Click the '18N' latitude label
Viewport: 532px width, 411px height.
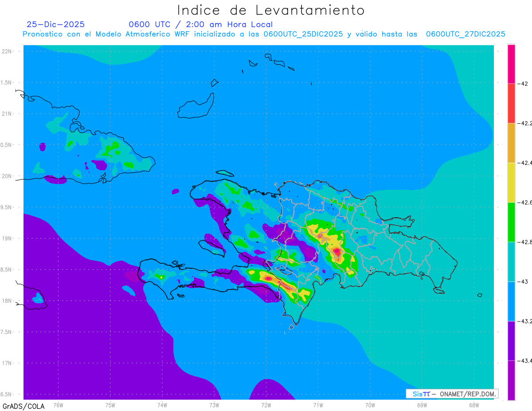[7, 301]
